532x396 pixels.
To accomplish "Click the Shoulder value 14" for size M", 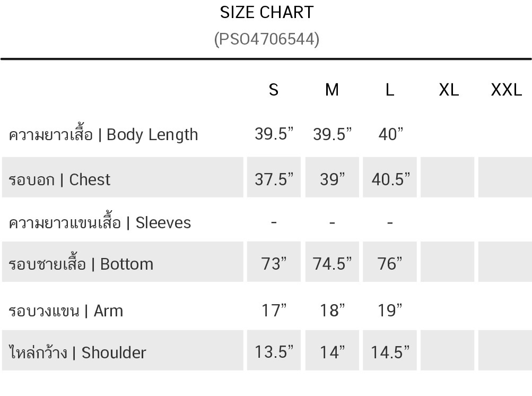I will click(x=332, y=352).
